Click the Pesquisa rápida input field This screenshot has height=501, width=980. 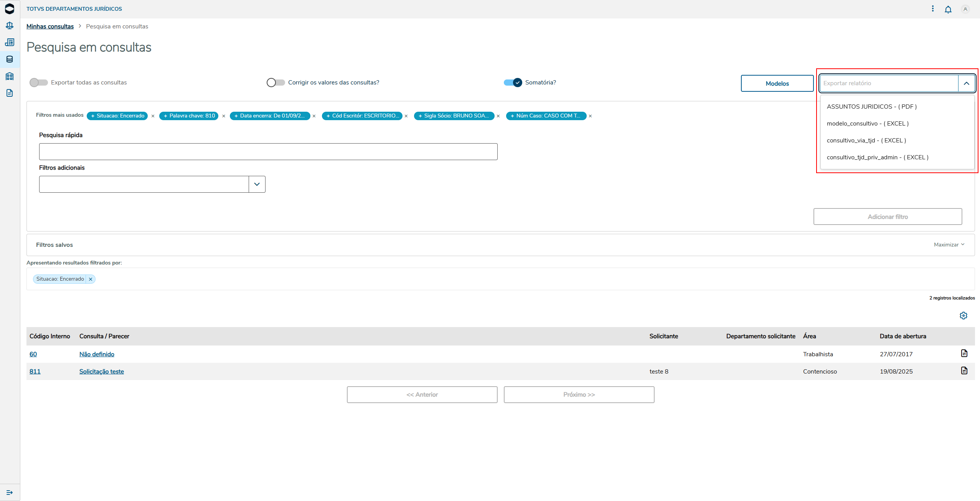[268, 152]
